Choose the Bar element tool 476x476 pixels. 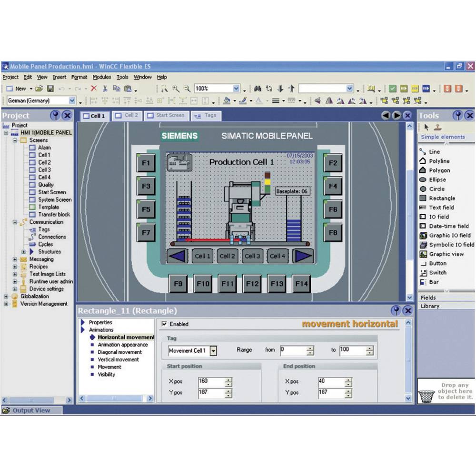434,282
